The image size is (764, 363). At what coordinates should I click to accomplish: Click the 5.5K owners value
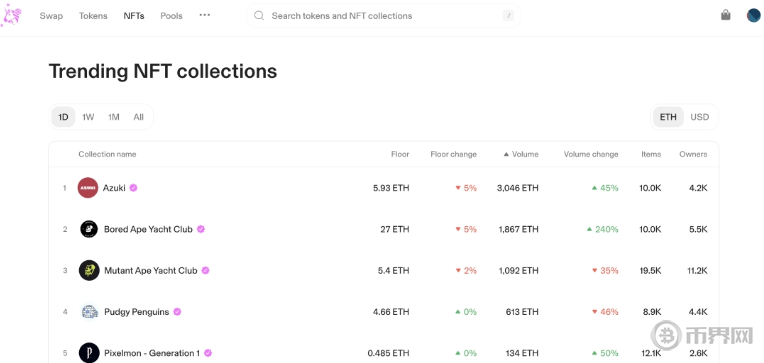[x=698, y=229]
